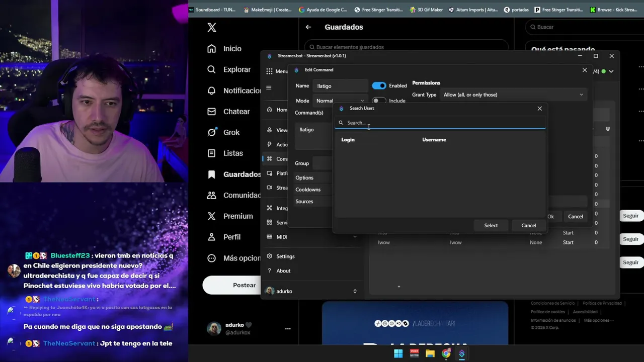This screenshot has width=644, height=362.
Task: Open Streamer.bot Actions bolt icon
Action: point(270,144)
